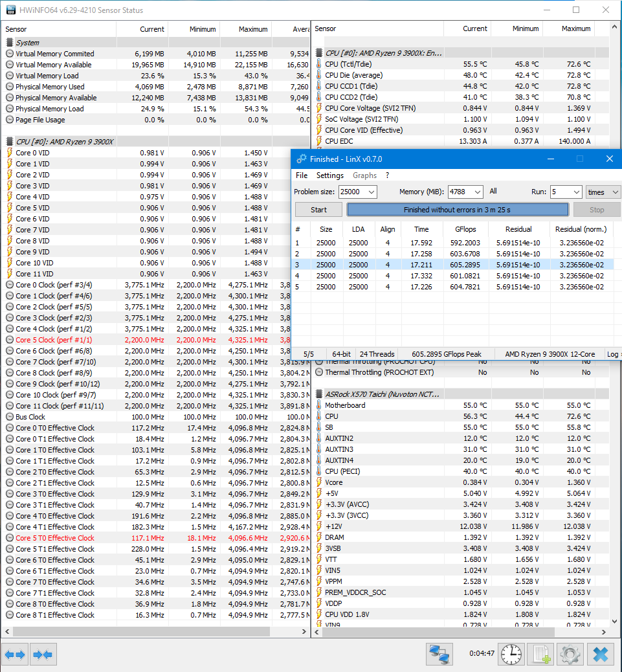Image resolution: width=622 pixels, height=672 pixels.
Task: Click the thermometer icon beside CPU (Tctl/Tdie)
Action: pyautogui.click(x=318, y=64)
